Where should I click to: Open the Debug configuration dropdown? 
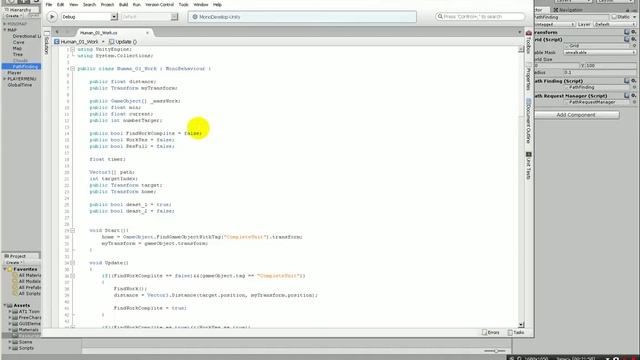(x=90, y=17)
